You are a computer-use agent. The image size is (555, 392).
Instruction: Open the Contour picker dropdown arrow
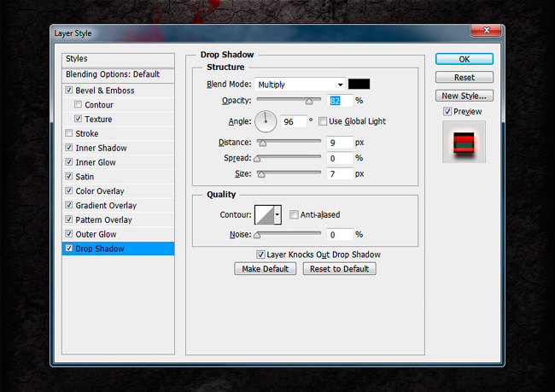pos(277,214)
